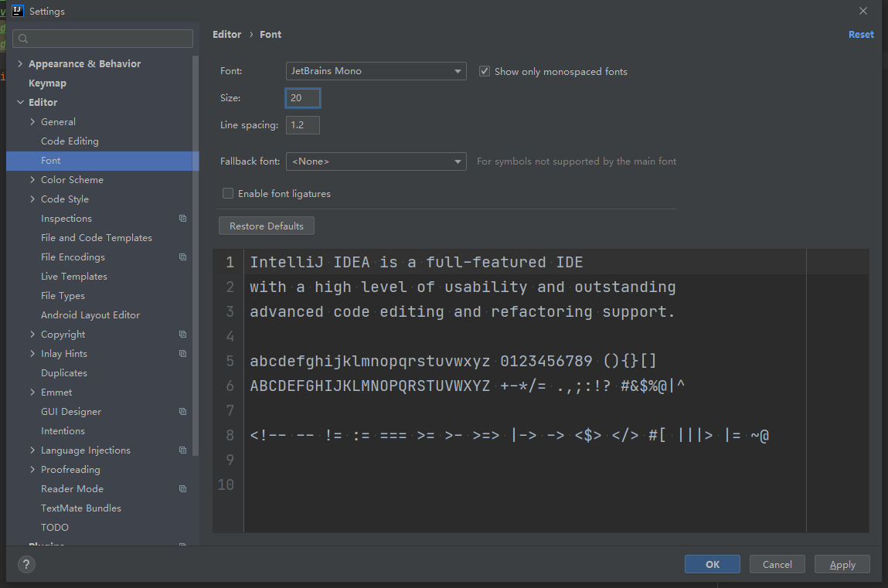Click project-level icon beside GUI Designer
This screenshot has height=588, width=888.
[x=183, y=411]
